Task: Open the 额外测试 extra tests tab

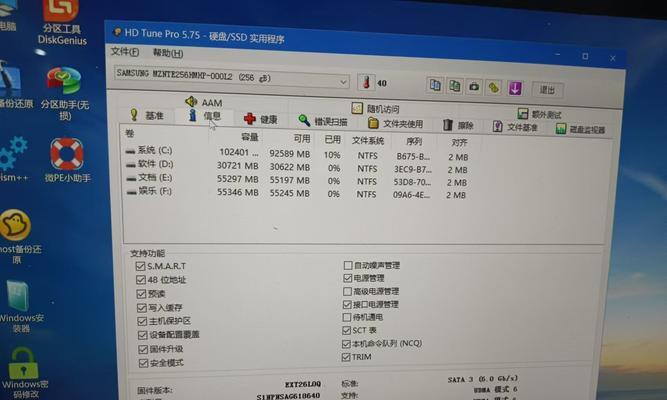Action: tap(539, 114)
